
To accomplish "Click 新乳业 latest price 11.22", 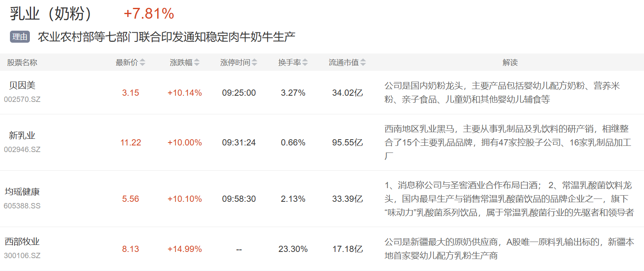I will click(x=131, y=143).
